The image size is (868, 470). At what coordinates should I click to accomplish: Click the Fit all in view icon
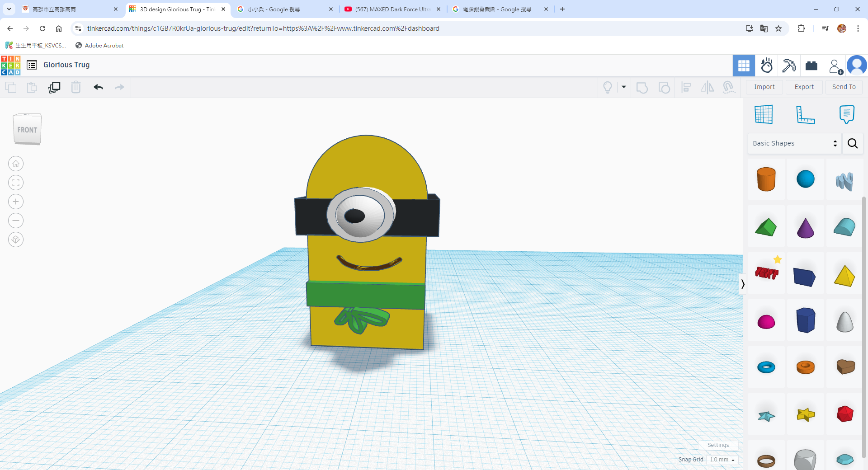pos(16,183)
